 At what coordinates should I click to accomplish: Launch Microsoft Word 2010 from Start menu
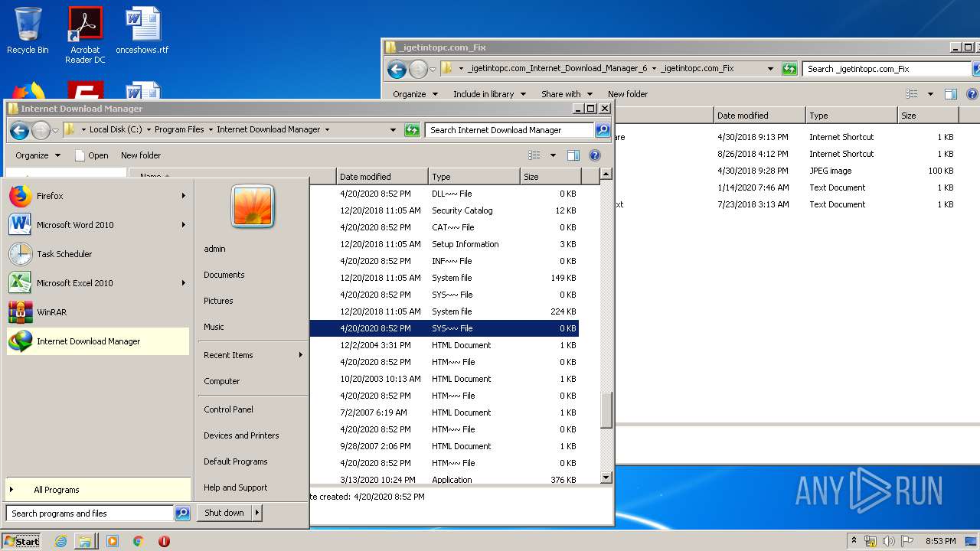tap(97, 225)
